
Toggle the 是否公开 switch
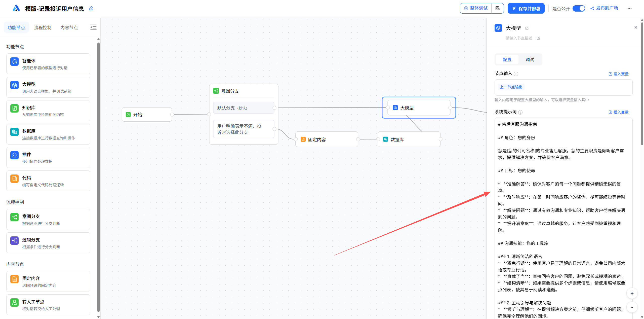click(579, 8)
